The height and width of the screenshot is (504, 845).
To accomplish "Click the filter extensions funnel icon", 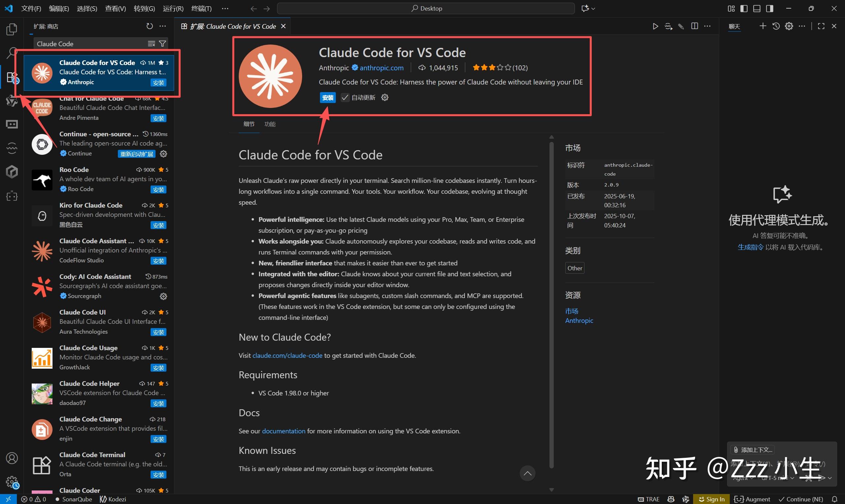I will pyautogui.click(x=163, y=44).
